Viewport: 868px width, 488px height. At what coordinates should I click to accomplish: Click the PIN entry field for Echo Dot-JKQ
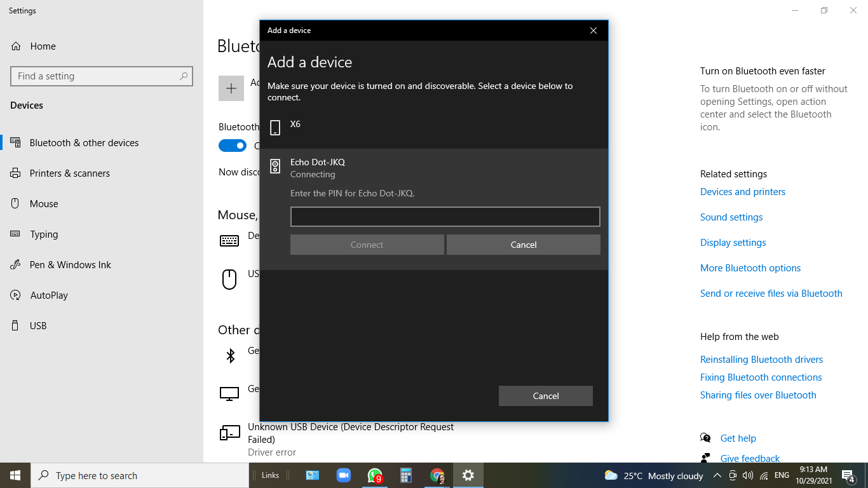[445, 217]
